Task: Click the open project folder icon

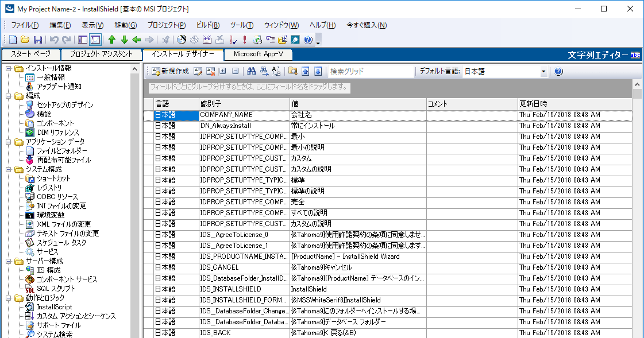Action: 24,39
